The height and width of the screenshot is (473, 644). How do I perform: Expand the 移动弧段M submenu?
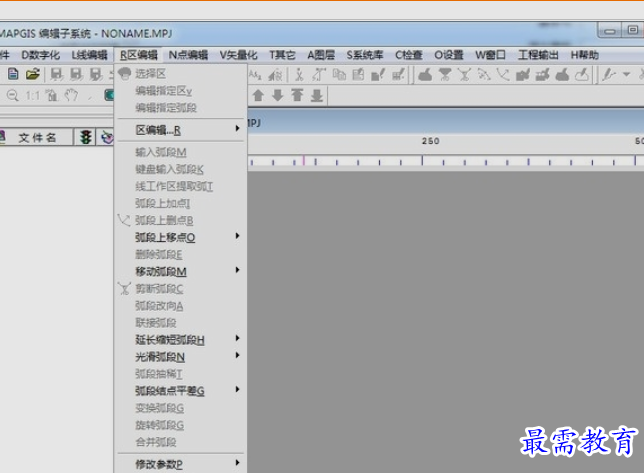(x=181, y=271)
